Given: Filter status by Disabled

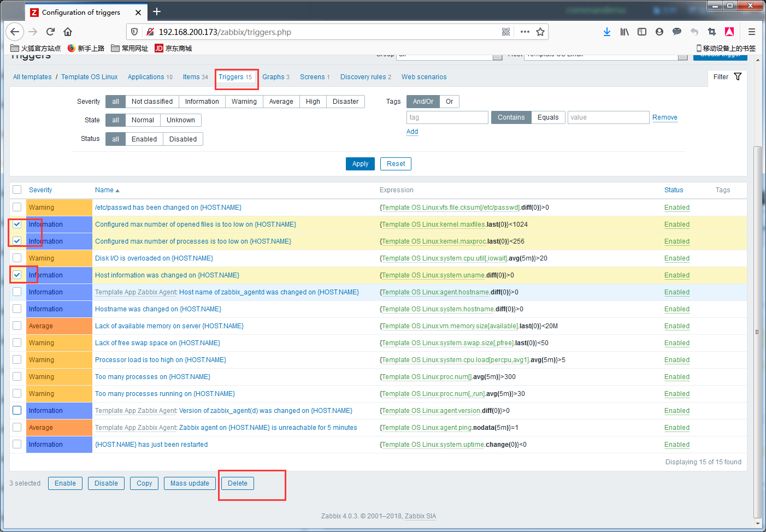Looking at the screenshot, I should point(182,139).
